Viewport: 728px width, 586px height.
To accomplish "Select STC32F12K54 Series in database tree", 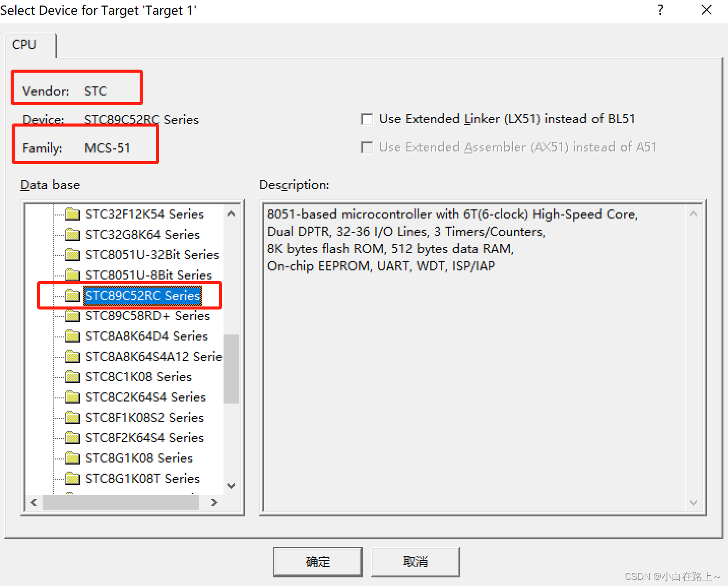I will point(144,214).
